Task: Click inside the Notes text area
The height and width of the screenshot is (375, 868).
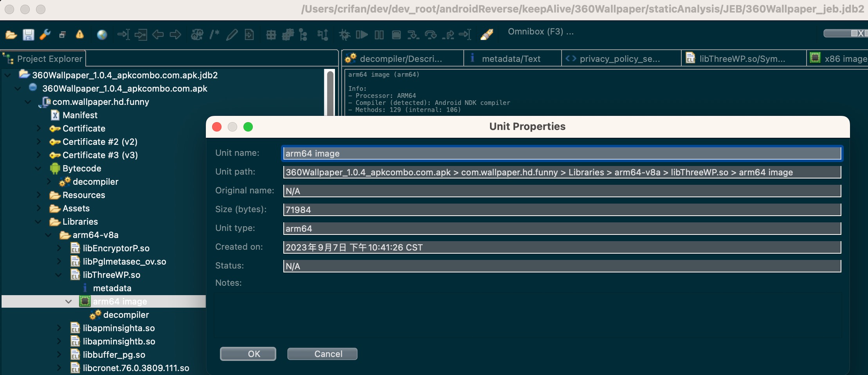Action: [x=528, y=315]
